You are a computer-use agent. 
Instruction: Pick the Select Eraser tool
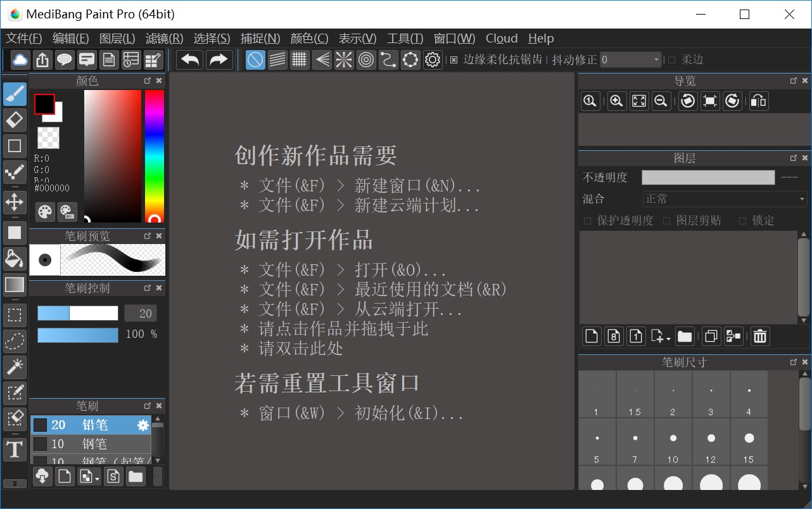[x=15, y=419]
